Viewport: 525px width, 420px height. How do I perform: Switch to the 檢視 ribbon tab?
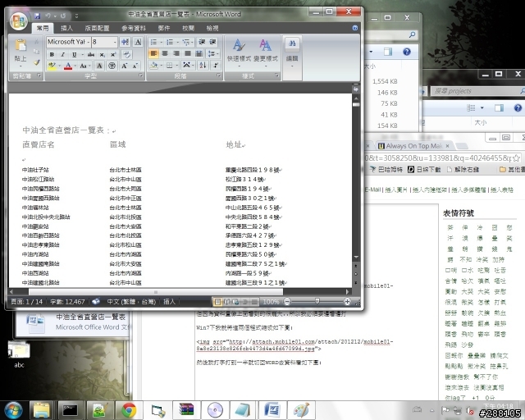[212, 29]
